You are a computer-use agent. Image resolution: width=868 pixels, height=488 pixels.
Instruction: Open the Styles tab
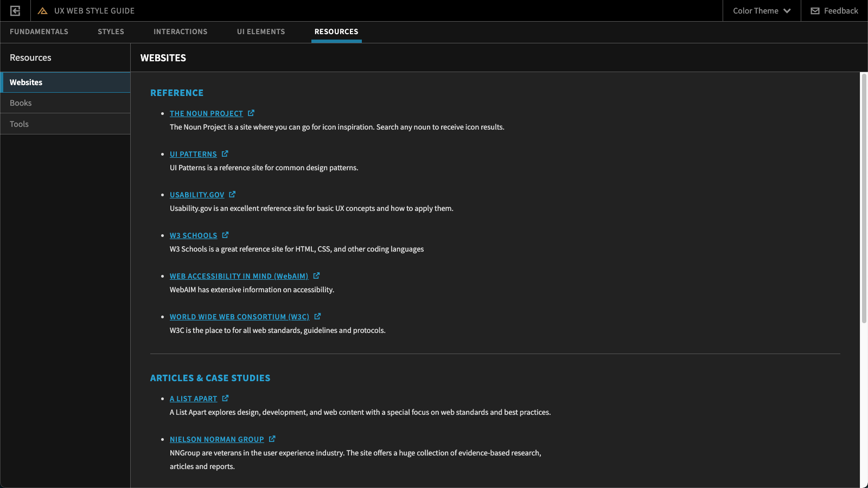pyautogui.click(x=111, y=32)
